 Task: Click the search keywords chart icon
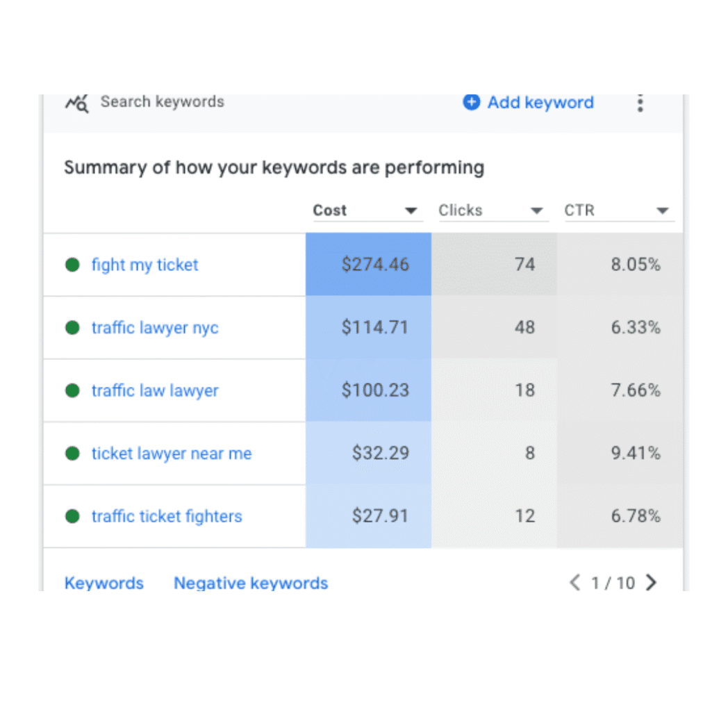pyautogui.click(x=77, y=103)
